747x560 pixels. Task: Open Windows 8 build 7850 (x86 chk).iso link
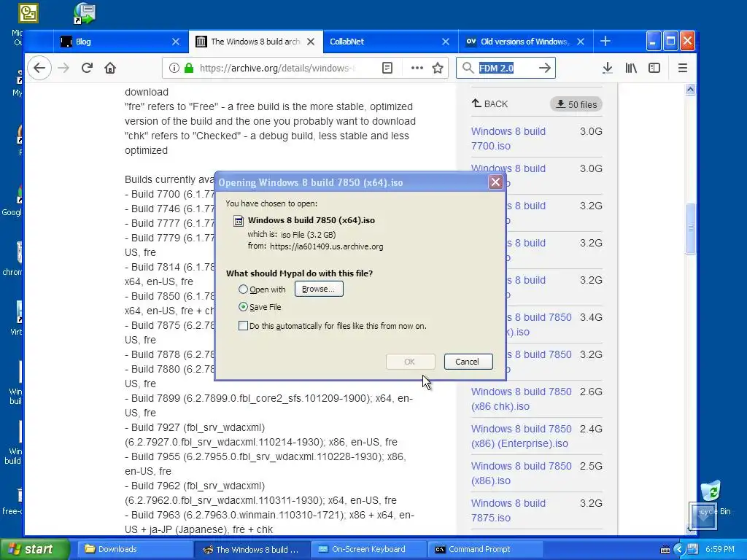(x=521, y=399)
